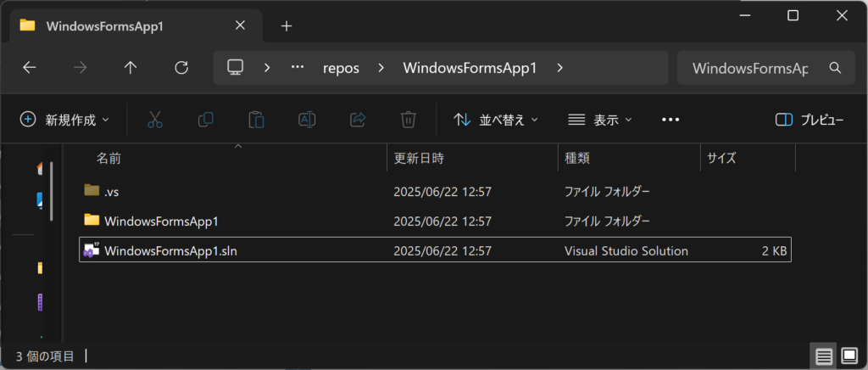This screenshot has height=370, width=868.
Task: Click the Copy icon in the toolbar
Action: click(206, 119)
